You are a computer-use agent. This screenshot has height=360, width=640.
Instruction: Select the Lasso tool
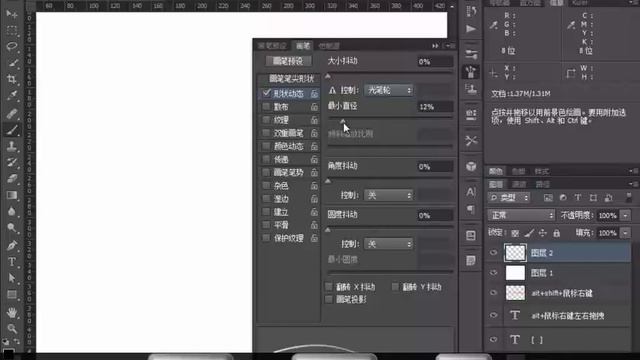(12, 46)
